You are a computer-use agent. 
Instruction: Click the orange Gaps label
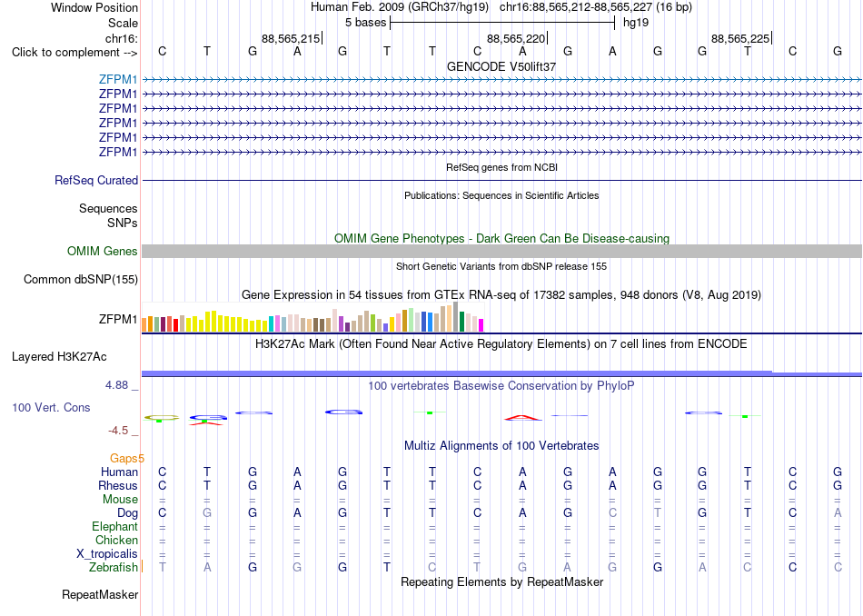tap(124, 458)
